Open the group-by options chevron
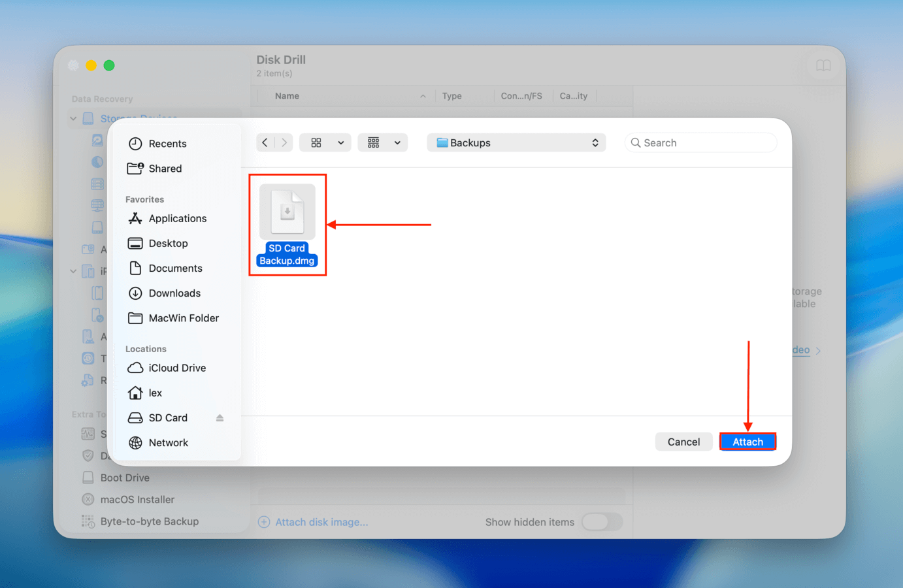Viewport: 903px width, 588px height. point(397,142)
